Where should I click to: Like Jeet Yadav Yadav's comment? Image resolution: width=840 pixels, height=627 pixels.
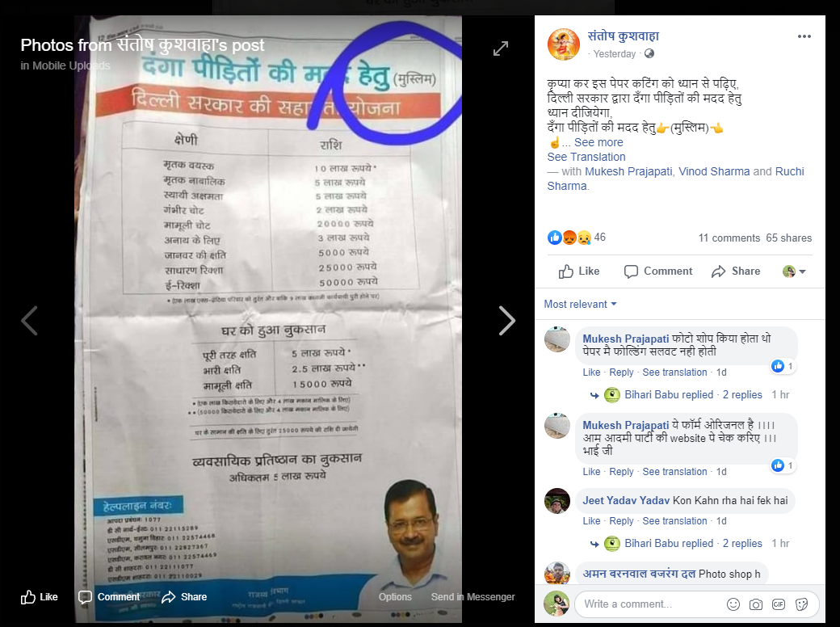(591, 521)
